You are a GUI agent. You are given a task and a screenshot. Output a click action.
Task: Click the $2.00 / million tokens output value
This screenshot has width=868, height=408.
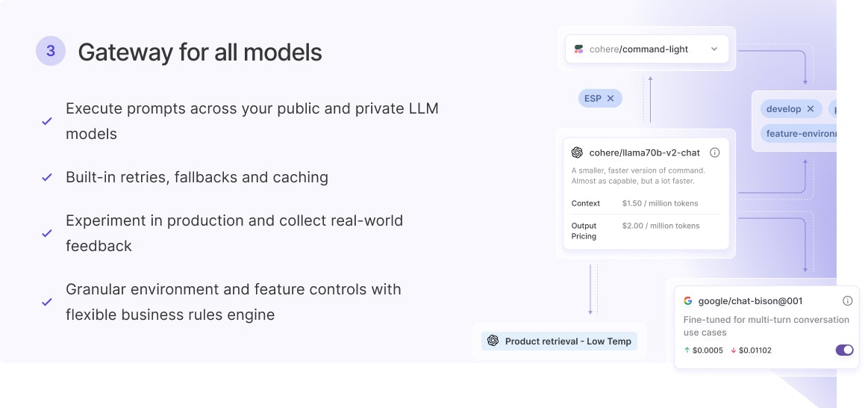[661, 226]
